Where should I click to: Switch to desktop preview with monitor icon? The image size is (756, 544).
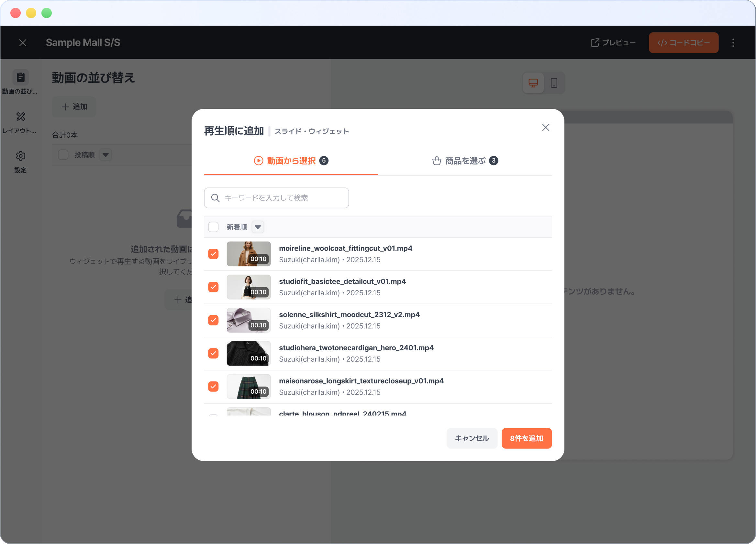[533, 83]
